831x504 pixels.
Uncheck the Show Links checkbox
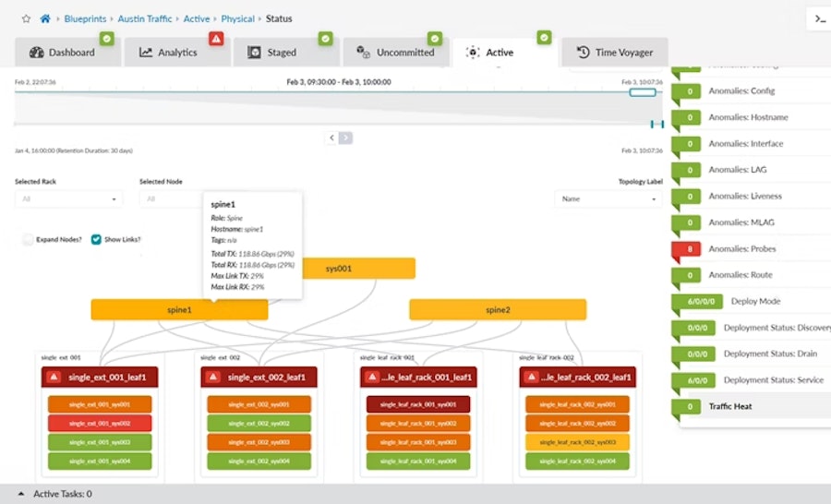96,239
